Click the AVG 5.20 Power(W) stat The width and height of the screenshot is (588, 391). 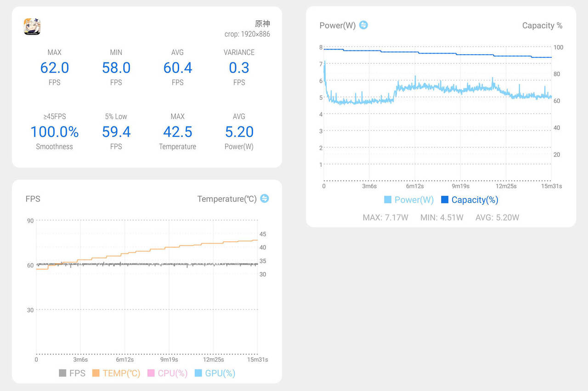click(x=239, y=132)
